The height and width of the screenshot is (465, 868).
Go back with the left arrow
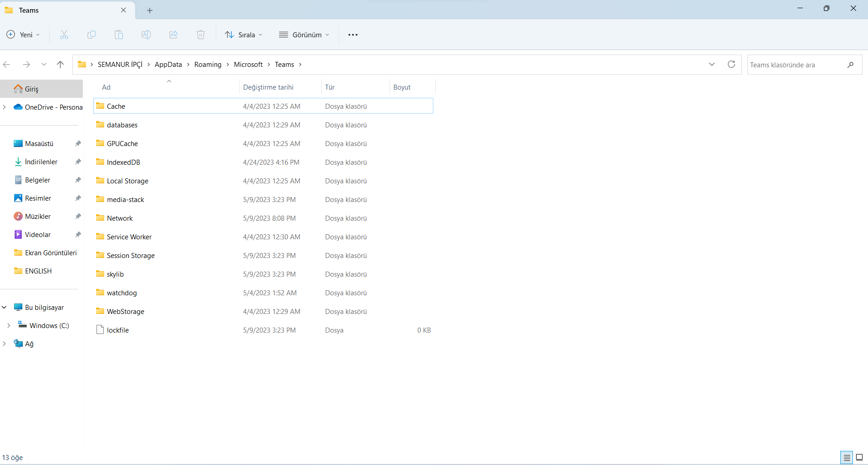(x=7, y=65)
